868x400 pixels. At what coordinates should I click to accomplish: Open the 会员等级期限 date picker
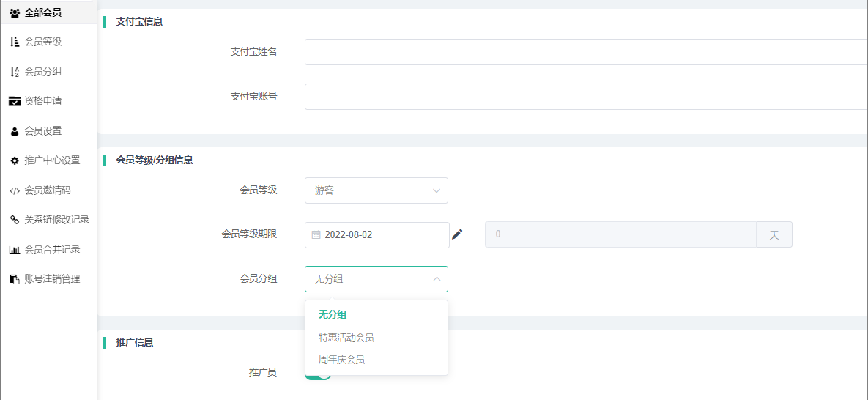click(376, 235)
